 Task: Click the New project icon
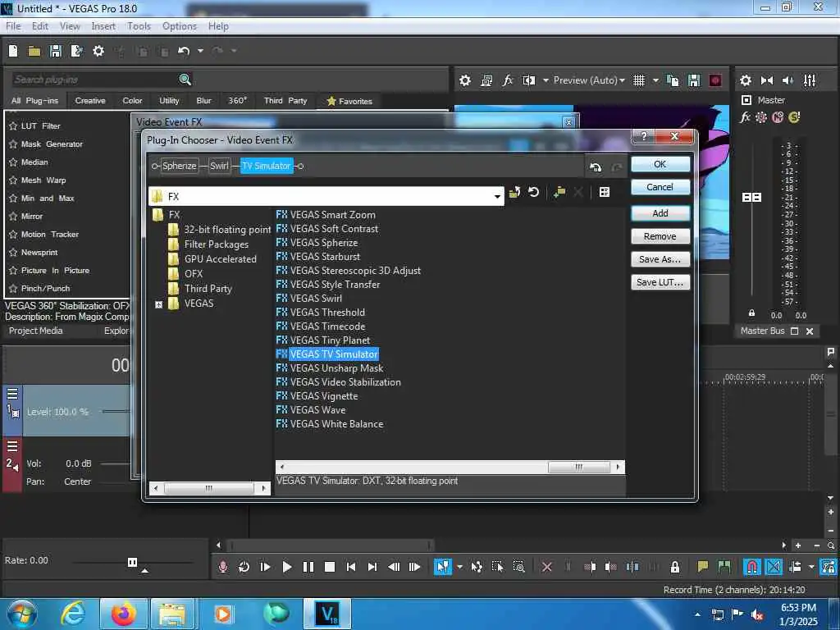coord(13,51)
